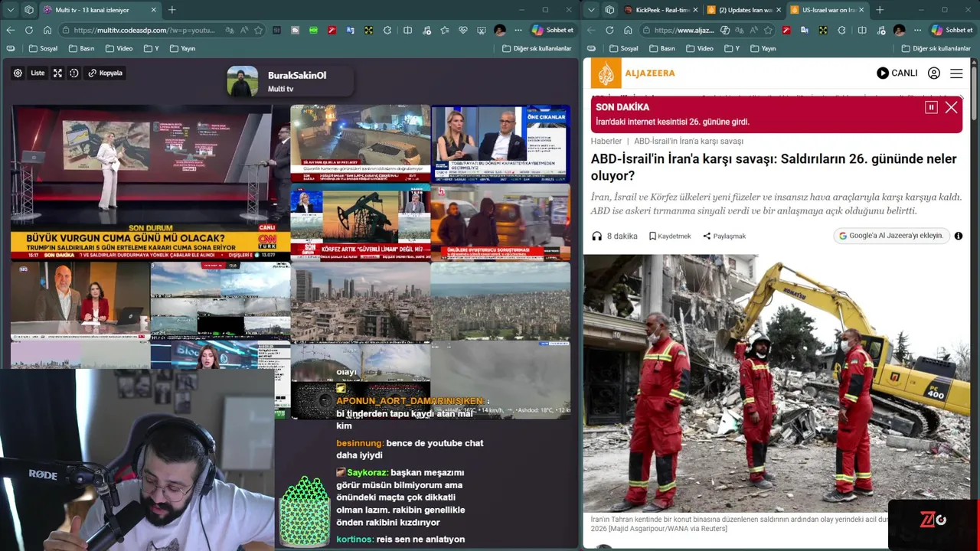The height and width of the screenshot is (551, 980).
Task: Open İran'daki internet kesintisi breaking headline
Action: point(672,122)
